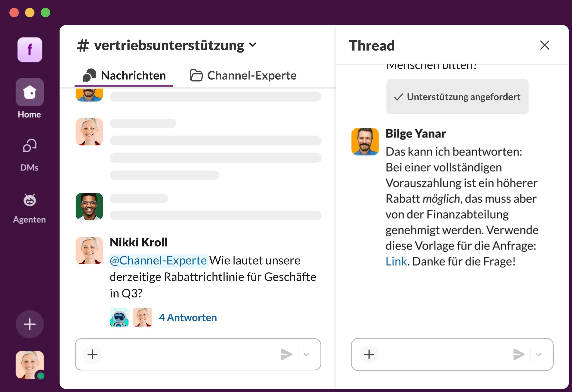Screen dimensions: 572x392
Task: Open the 4 Antworten thread link
Action: pos(188,317)
